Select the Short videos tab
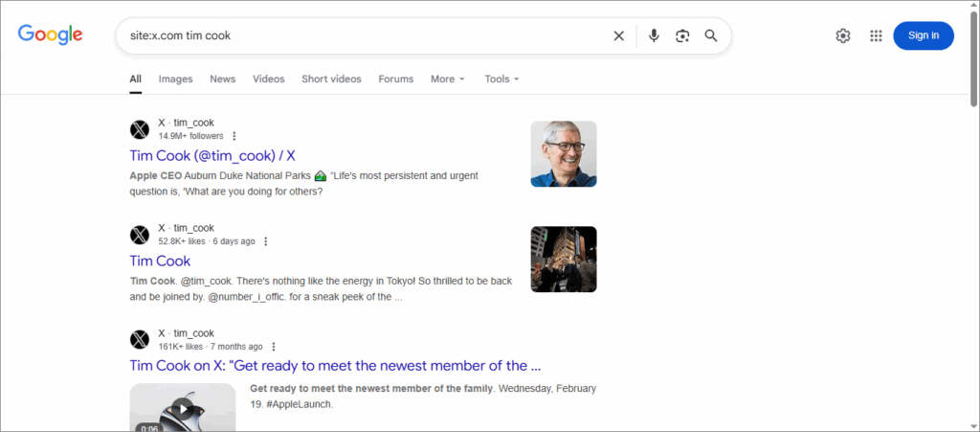 [331, 79]
